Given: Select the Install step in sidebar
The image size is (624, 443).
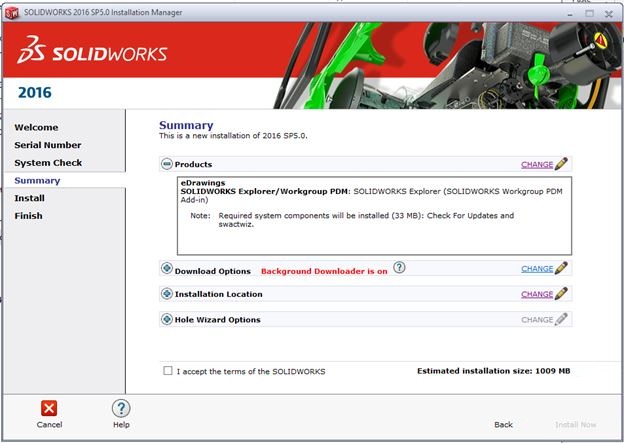Looking at the screenshot, I should tap(29, 198).
